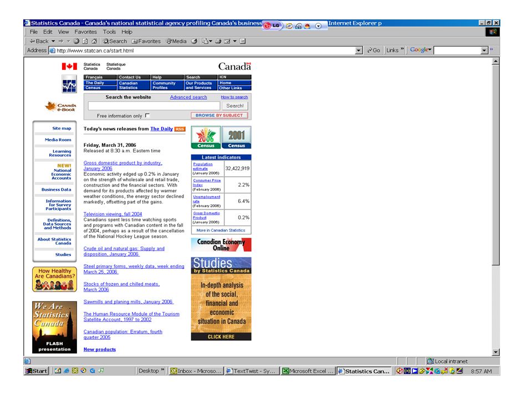Open the We Are Statistics Canada flash banner
532x399 pixels.
(x=55, y=327)
